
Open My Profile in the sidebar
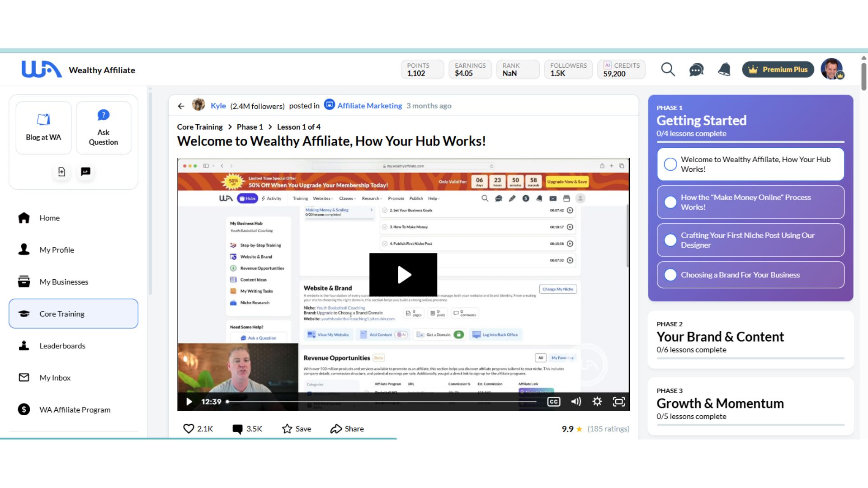tap(73, 250)
